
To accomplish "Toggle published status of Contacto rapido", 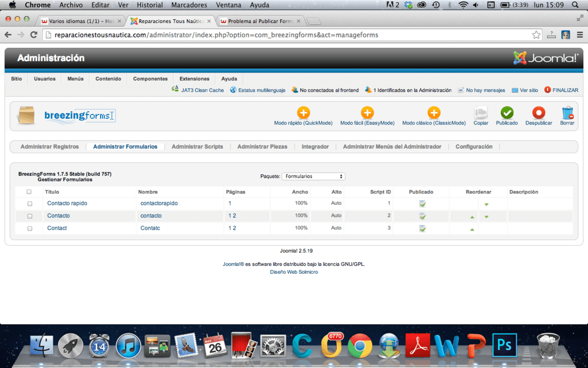I will tap(422, 204).
